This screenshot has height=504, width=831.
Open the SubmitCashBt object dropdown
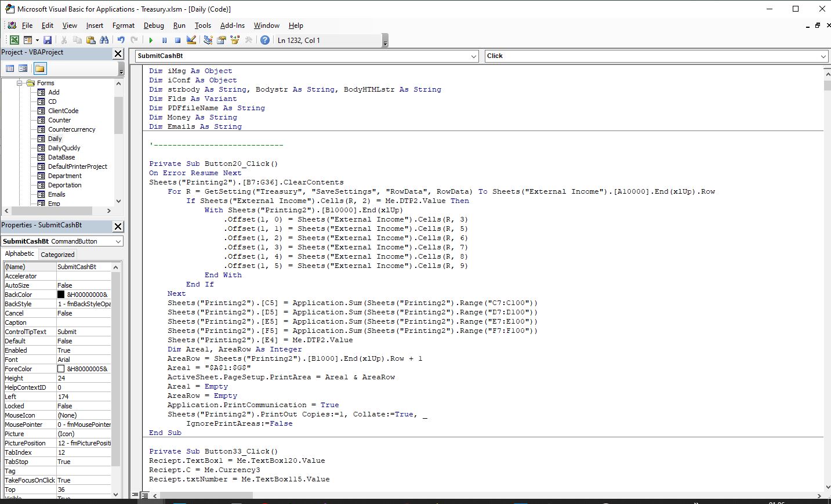[474, 56]
